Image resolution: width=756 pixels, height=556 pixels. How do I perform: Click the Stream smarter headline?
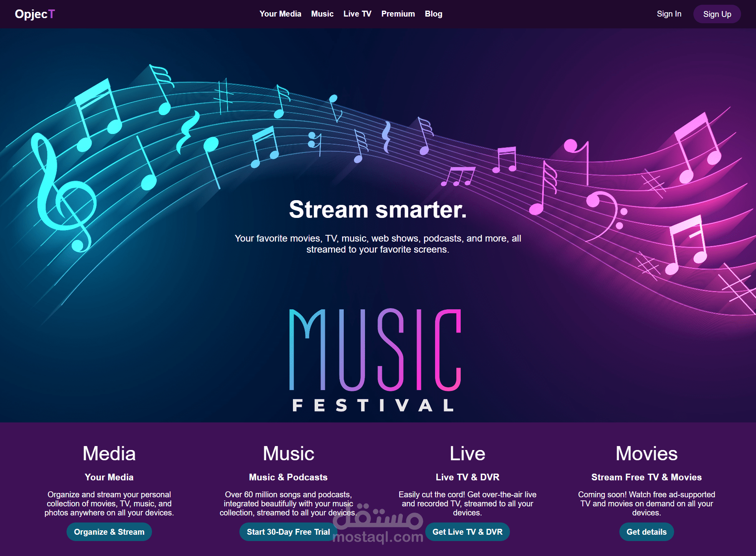click(378, 209)
